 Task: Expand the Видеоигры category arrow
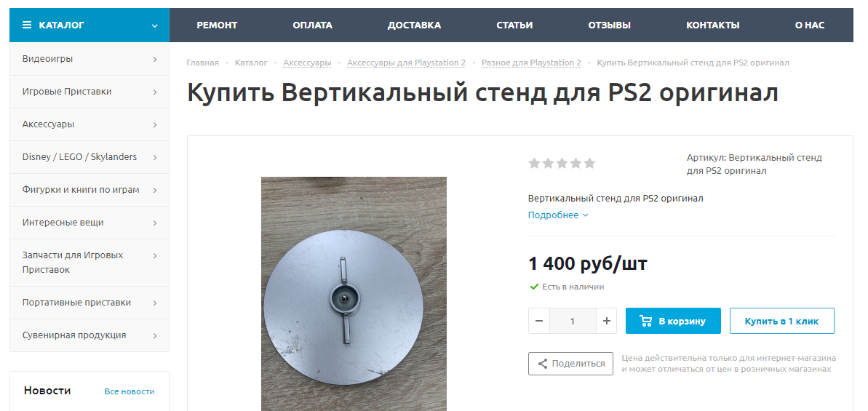click(x=155, y=59)
